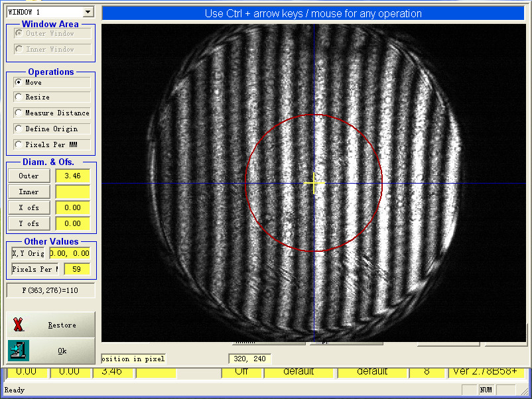532x399 pixels.
Task: Select the Move operation radio button
Action: click(x=18, y=82)
